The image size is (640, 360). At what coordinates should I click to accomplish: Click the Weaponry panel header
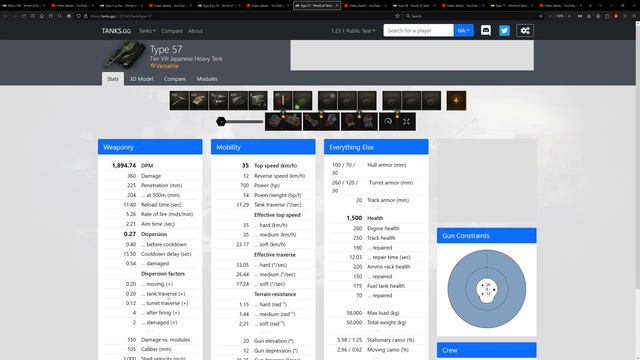pos(150,147)
